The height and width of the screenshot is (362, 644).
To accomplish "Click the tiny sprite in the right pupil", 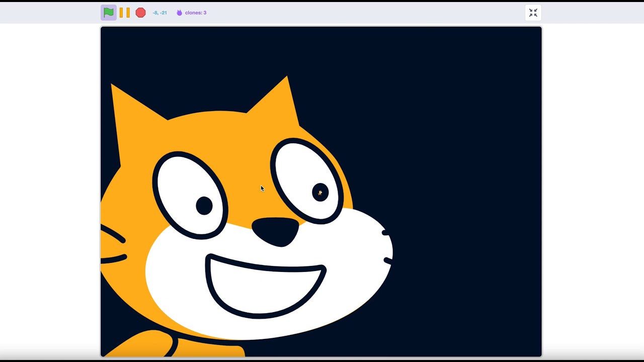I will [320, 193].
